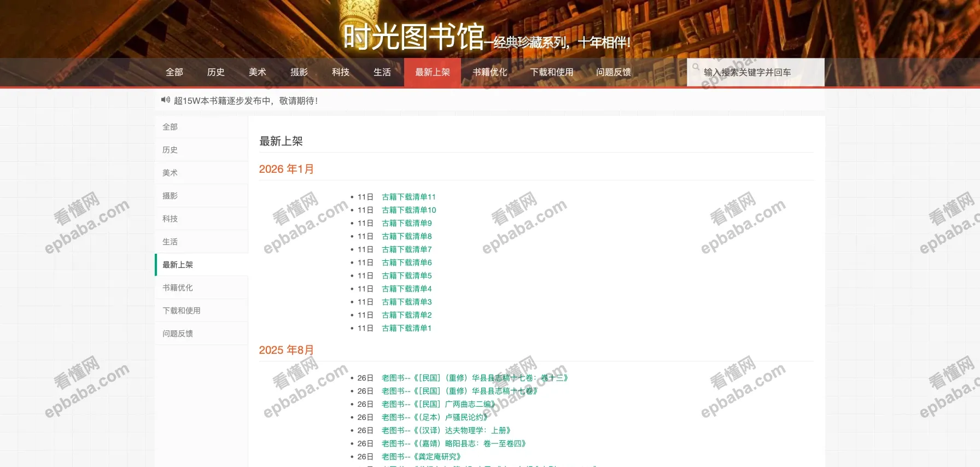This screenshot has width=980, height=467.
Task: Select 美术 in left sidebar
Action: pyautogui.click(x=201, y=173)
